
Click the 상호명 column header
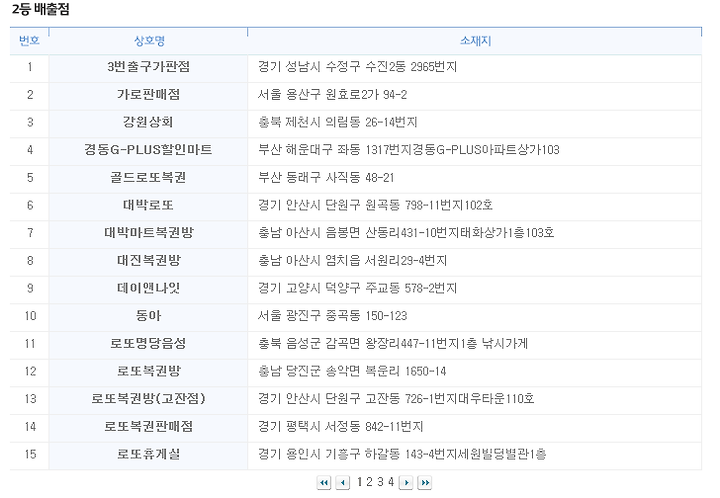click(x=149, y=41)
